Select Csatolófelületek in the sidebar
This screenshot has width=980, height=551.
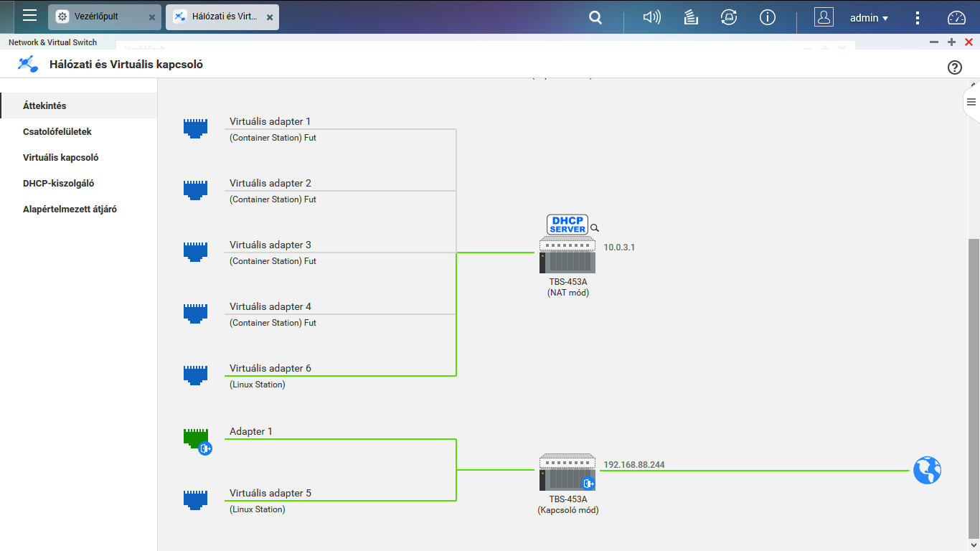pyautogui.click(x=57, y=132)
